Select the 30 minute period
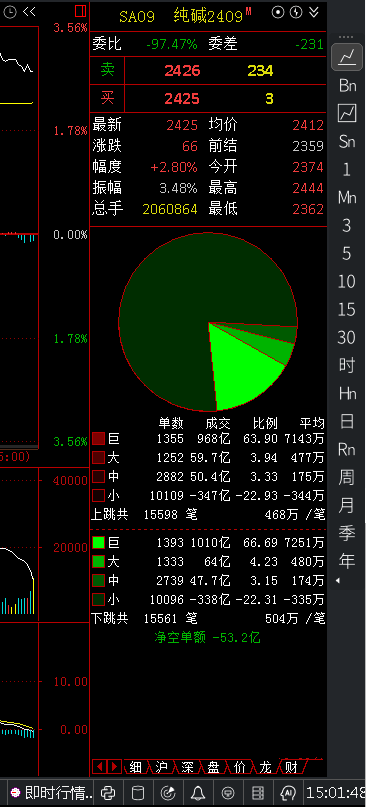Viewport: 366px width, 807px height. click(346, 337)
